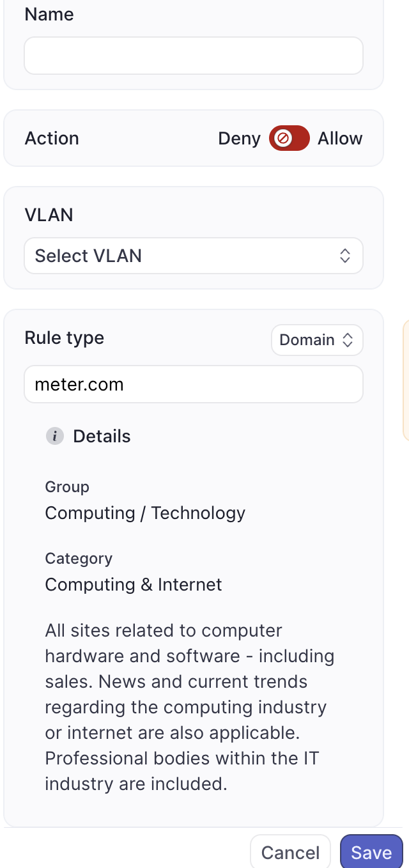
Task: Click the up-down chevron in VLAN selector
Action: [345, 256]
